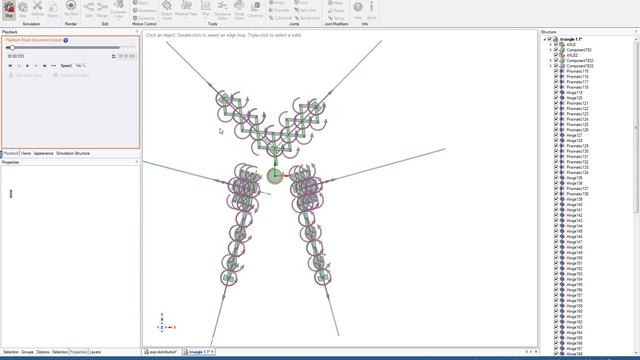
Task: Expand the Component7832 tree node
Action: point(551,60)
